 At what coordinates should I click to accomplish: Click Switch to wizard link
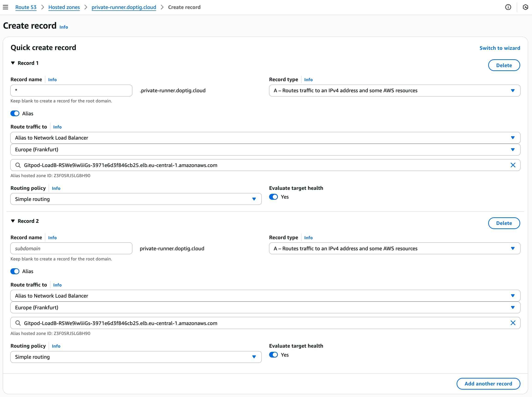(499, 48)
